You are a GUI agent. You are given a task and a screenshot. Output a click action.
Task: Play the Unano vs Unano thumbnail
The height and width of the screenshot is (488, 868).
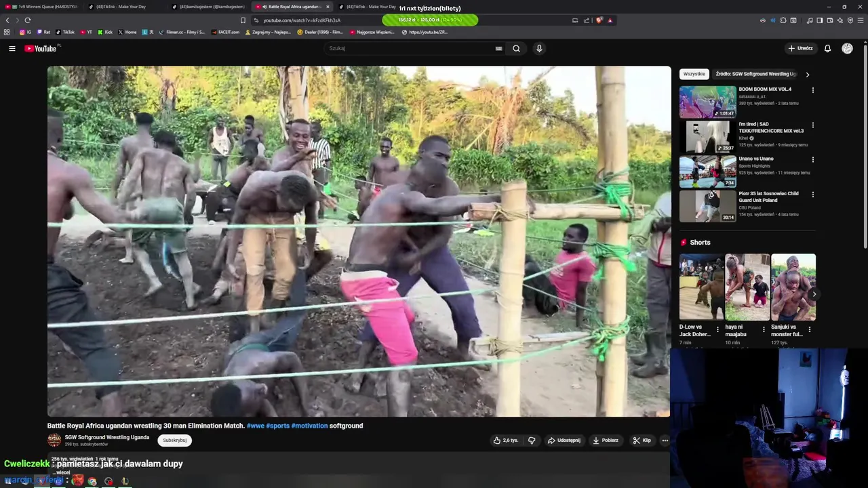point(707,171)
